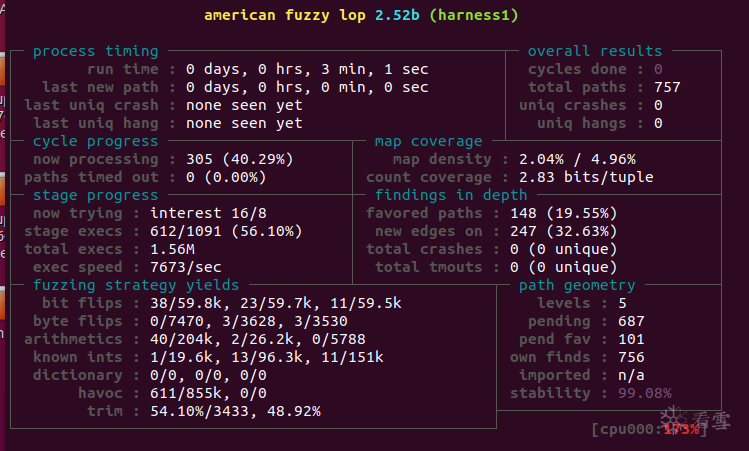Click paths timed out value '0 (0.00%)'
This screenshot has width=749, height=451.
coord(226,177)
